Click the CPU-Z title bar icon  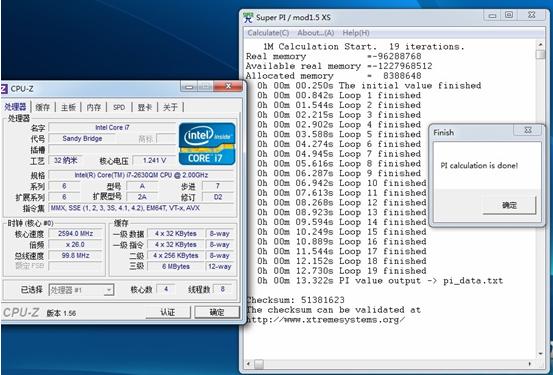[4, 89]
